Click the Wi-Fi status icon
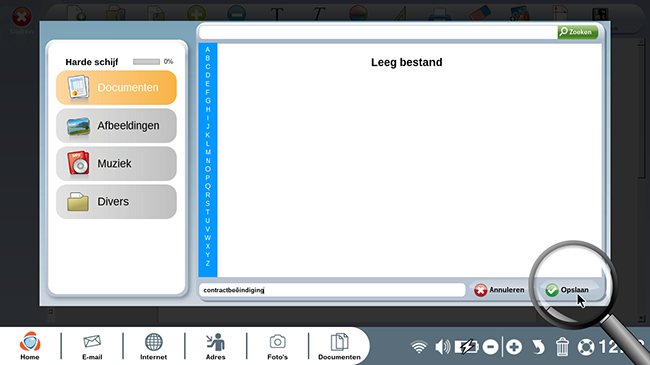 419,347
